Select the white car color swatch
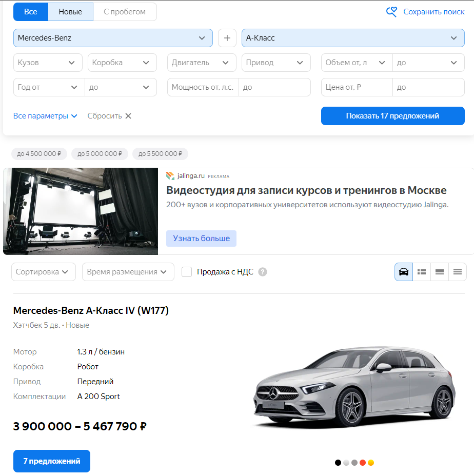 tap(346, 463)
